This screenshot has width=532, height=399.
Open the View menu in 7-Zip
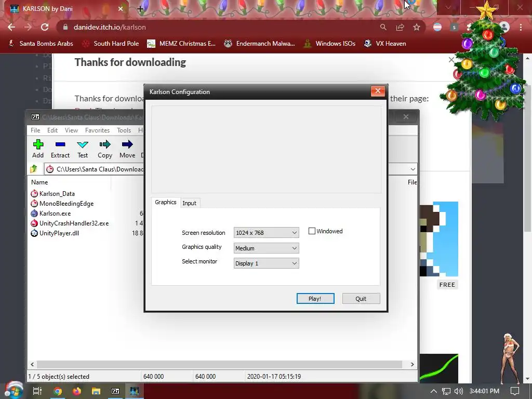71,130
